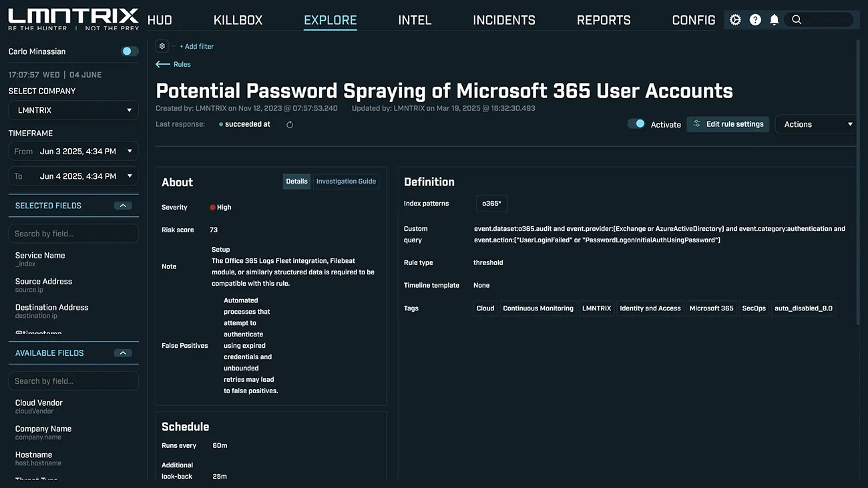Open the settings gear icon in top bar
The height and width of the screenshot is (488, 868).
click(x=735, y=20)
